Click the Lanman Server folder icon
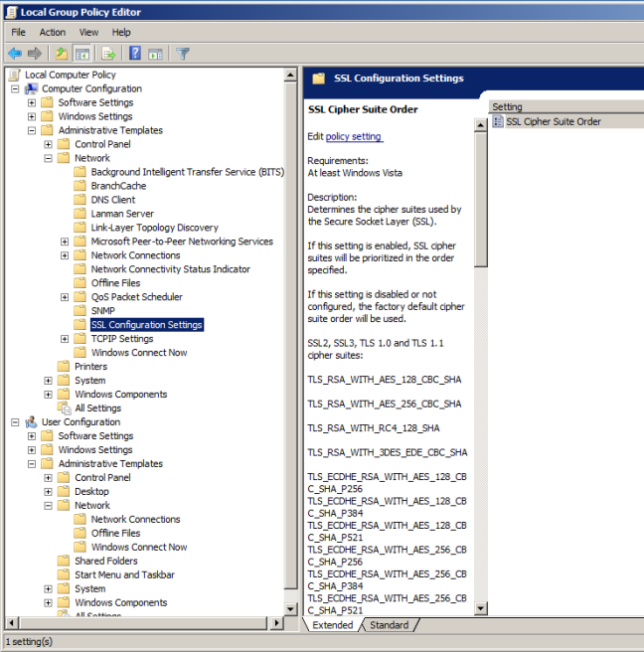This screenshot has height=652, width=644. 80,214
